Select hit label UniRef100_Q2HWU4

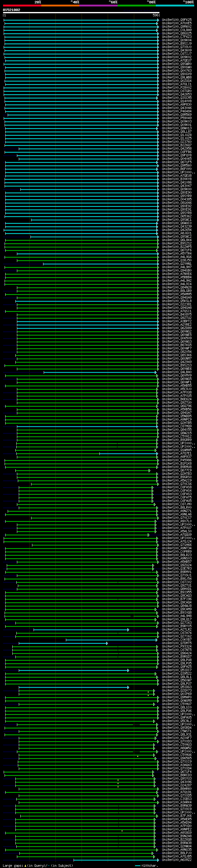176,846
